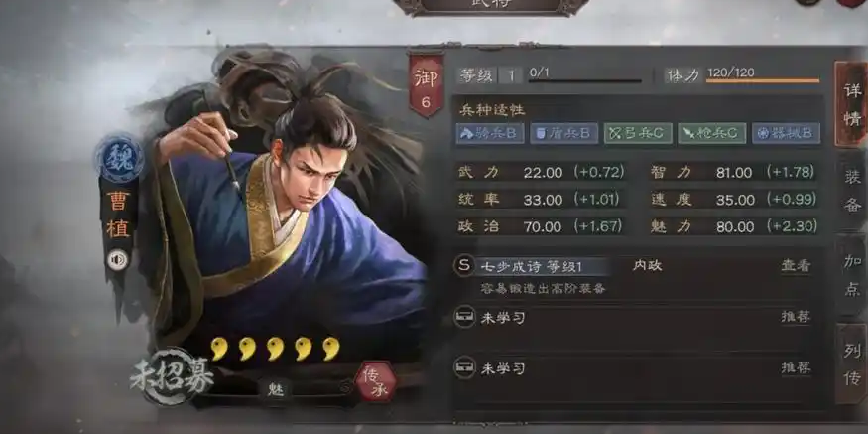Tap the second empty skill slot icon
The height and width of the screenshot is (434, 868).
click(x=464, y=367)
